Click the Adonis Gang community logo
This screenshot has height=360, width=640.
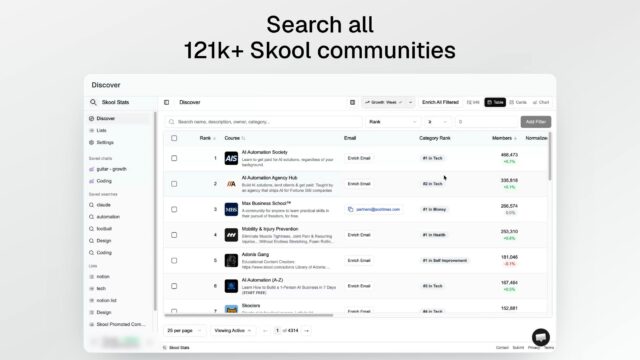point(231,260)
